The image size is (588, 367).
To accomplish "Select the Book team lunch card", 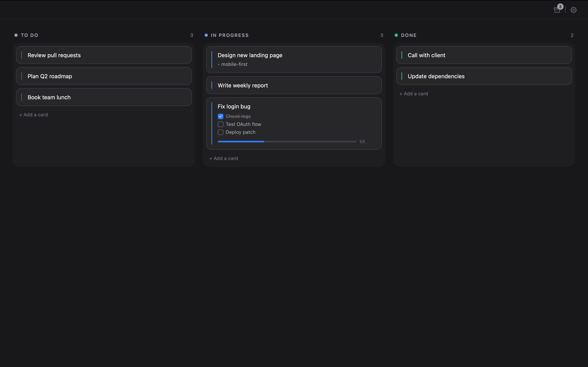I will (104, 97).
